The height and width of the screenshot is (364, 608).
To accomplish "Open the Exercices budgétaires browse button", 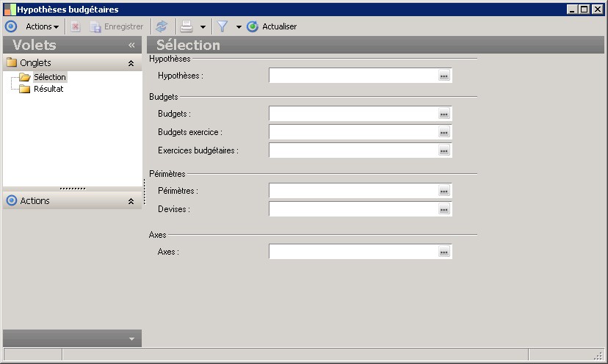I will 444,150.
